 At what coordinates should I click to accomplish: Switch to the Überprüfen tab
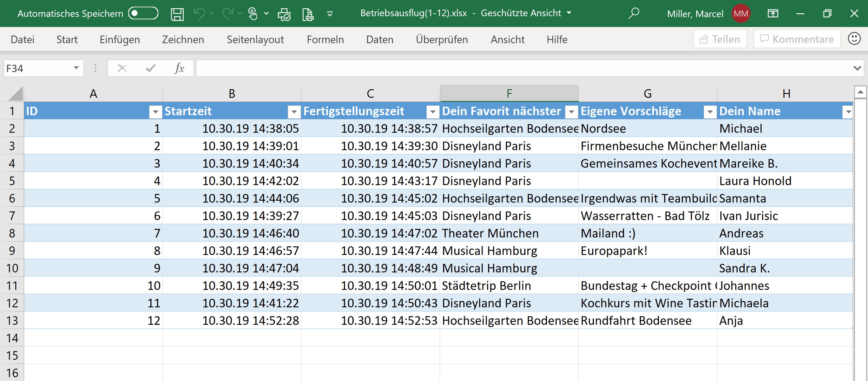(x=442, y=39)
